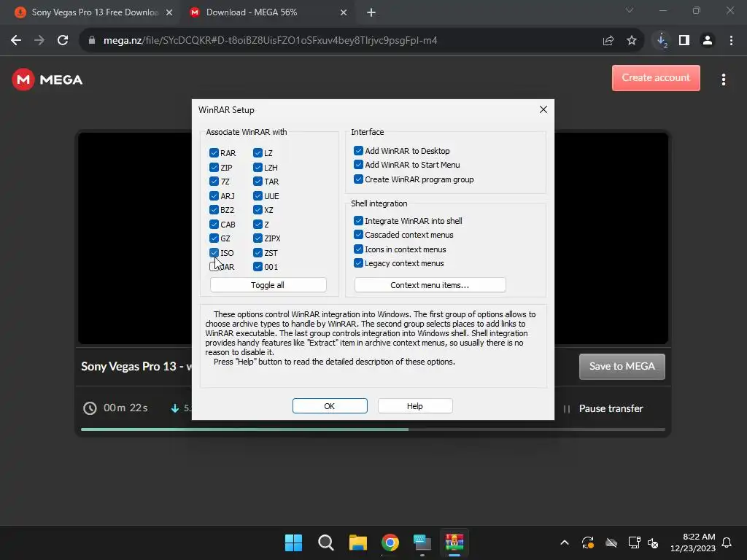This screenshot has height=560, width=747.
Task: Uncheck Add WinRAR to Desktop
Action: pos(358,150)
